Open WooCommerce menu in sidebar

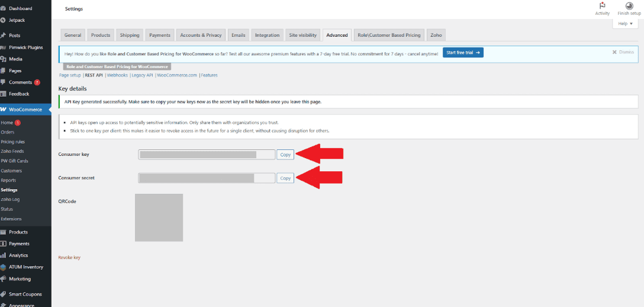click(x=25, y=110)
